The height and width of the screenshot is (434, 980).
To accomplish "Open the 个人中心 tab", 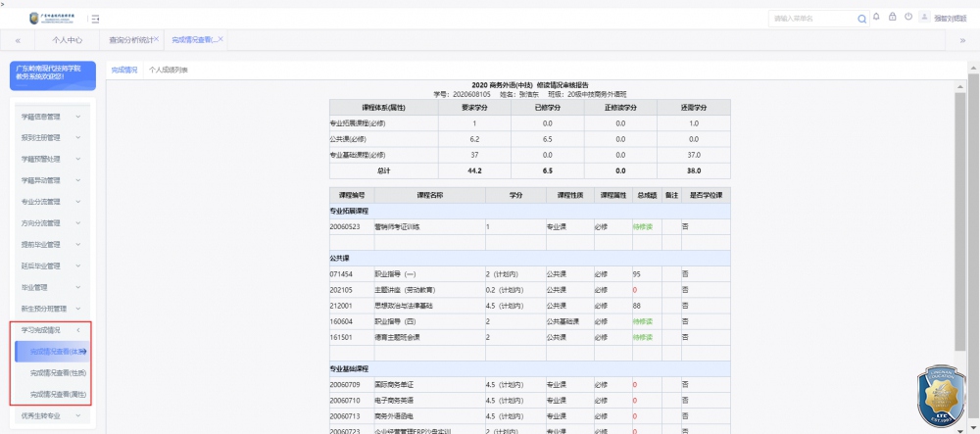I will pos(68,40).
